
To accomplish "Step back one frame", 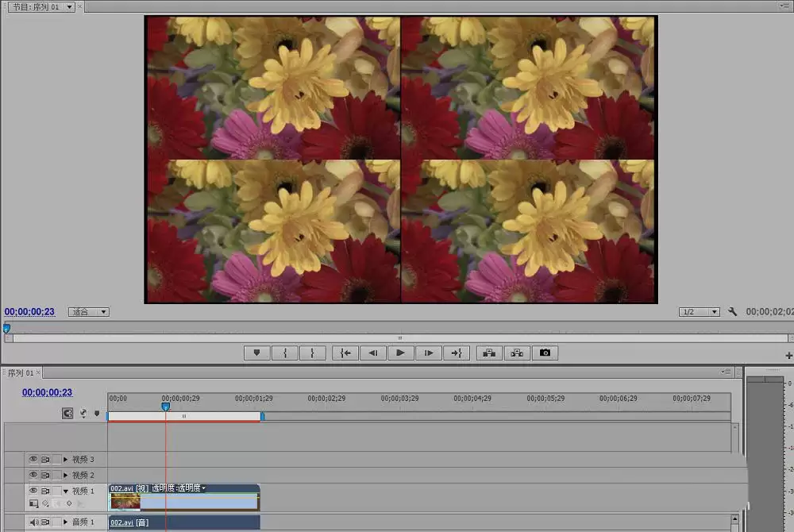I will 373,353.
